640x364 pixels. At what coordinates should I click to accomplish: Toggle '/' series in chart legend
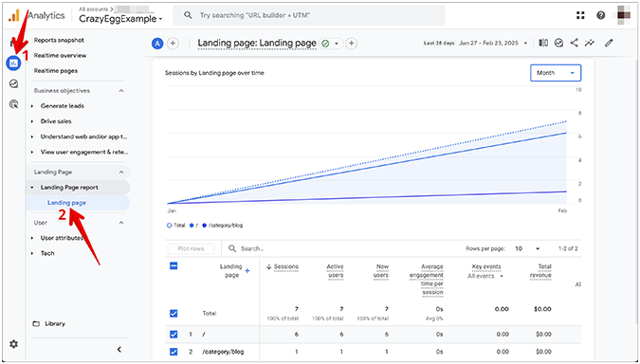pyautogui.click(x=193, y=226)
